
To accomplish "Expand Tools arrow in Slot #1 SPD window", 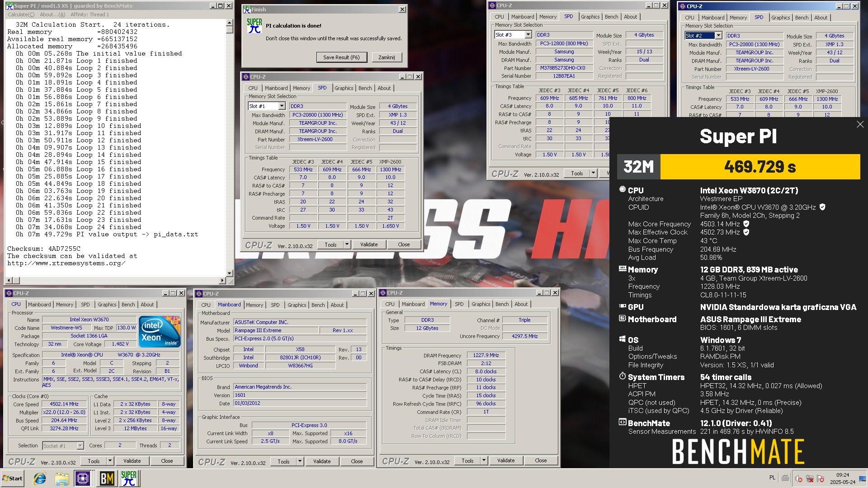I will (347, 244).
